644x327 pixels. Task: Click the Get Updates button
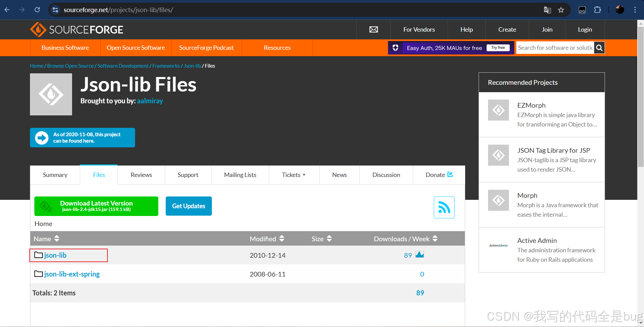coord(189,206)
